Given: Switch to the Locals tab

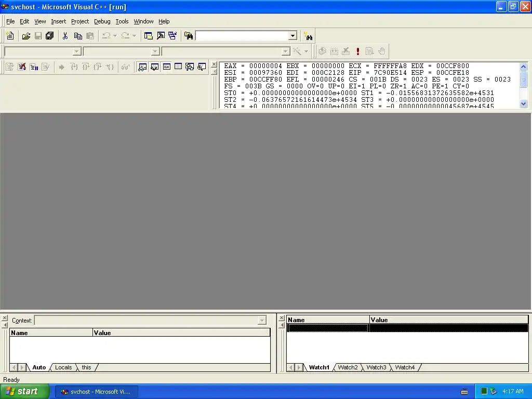Looking at the screenshot, I should pos(63,367).
